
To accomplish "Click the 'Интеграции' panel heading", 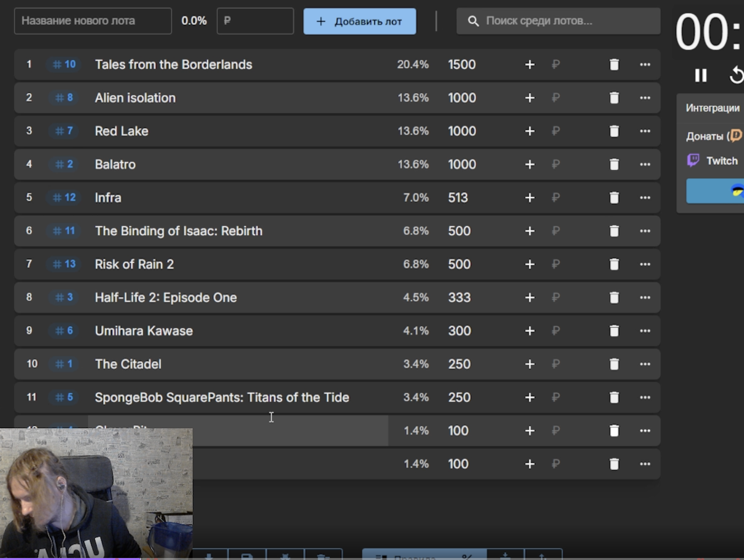I will coord(712,108).
